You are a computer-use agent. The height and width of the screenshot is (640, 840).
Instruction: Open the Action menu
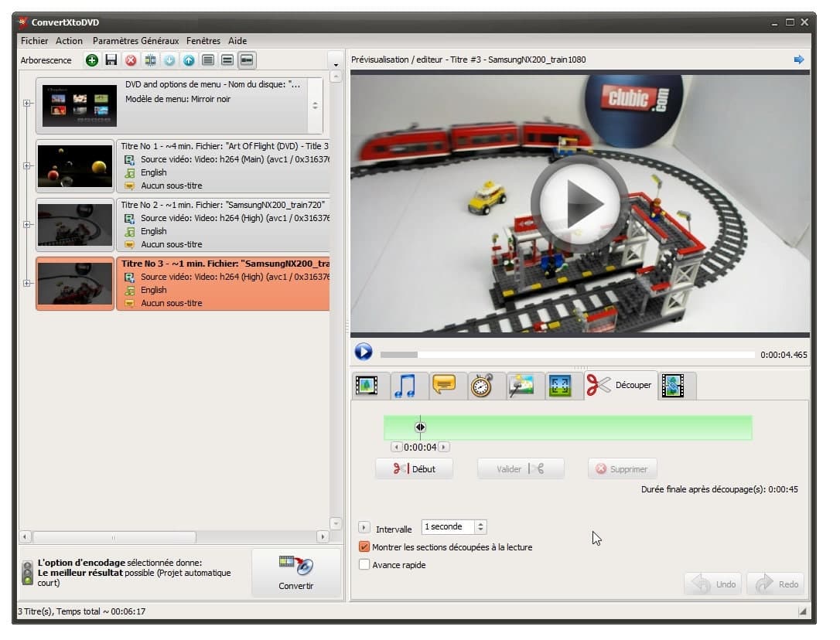(70, 41)
